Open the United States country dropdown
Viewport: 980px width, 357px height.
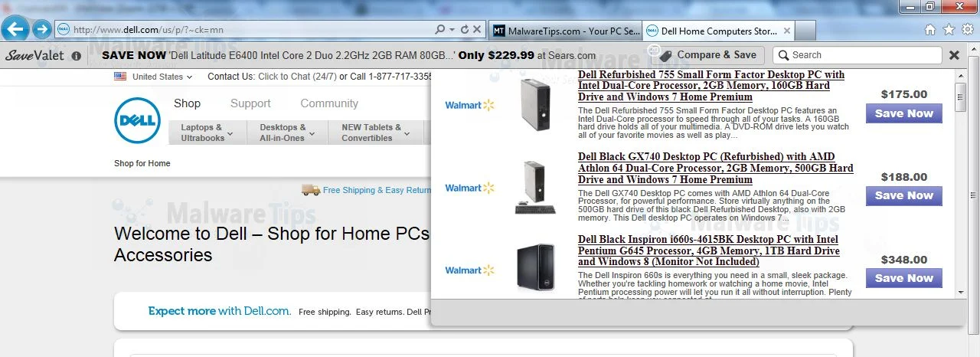(153, 77)
